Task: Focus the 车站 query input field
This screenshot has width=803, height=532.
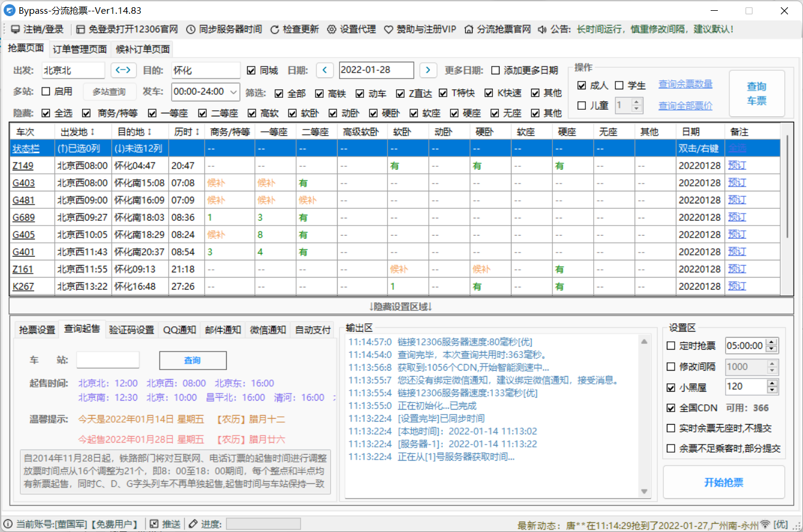Action: [x=108, y=360]
